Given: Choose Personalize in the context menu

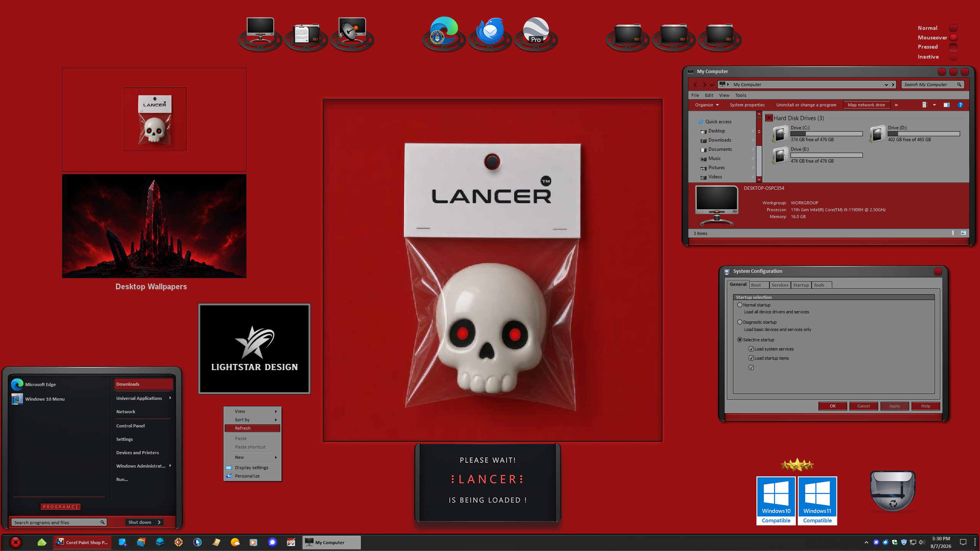Looking at the screenshot, I should coord(252,476).
